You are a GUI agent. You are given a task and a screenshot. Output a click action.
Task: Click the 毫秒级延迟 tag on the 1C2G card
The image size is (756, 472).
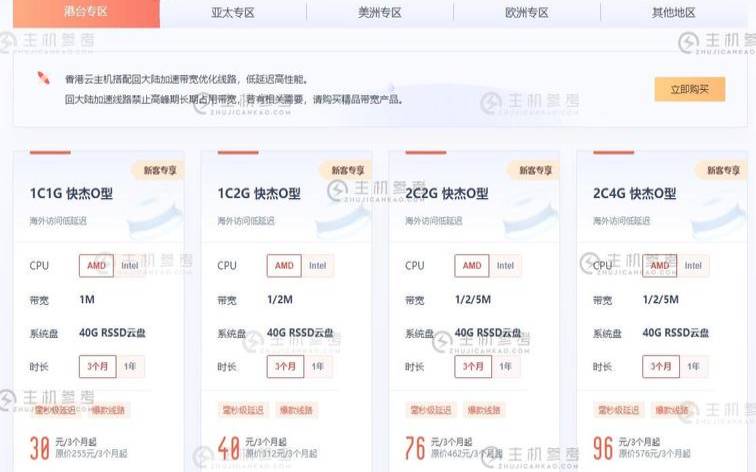[243, 410]
